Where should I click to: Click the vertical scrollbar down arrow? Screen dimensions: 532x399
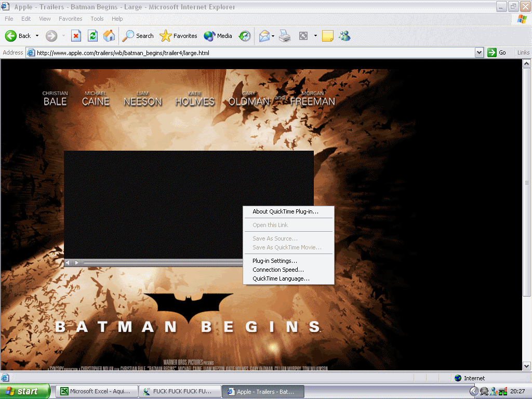pos(527,366)
